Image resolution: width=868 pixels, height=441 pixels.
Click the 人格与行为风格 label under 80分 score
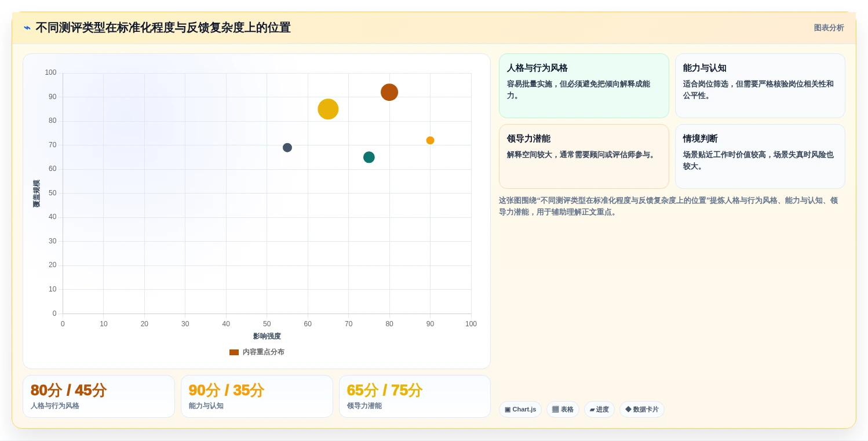[55, 406]
